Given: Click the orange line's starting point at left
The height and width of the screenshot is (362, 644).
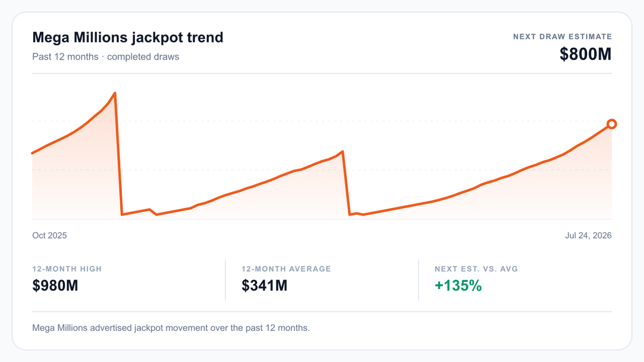Looking at the screenshot, I should (x=33, y=153).
